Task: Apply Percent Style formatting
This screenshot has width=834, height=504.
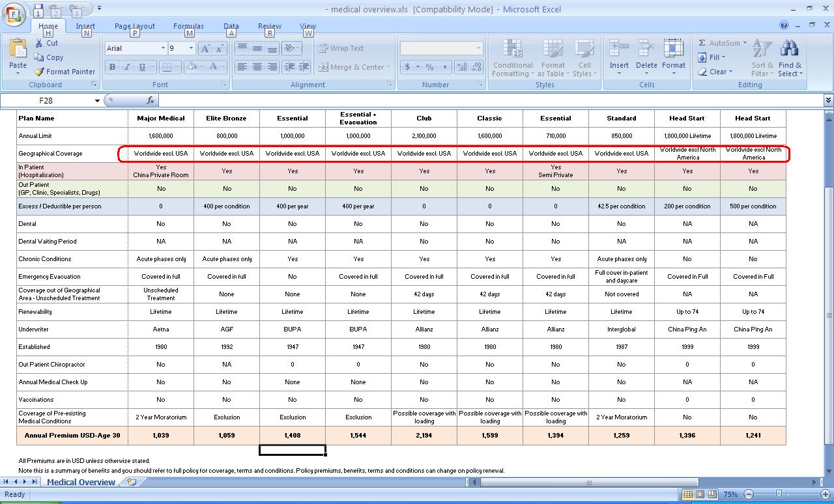Action: (x=429, y=67)
